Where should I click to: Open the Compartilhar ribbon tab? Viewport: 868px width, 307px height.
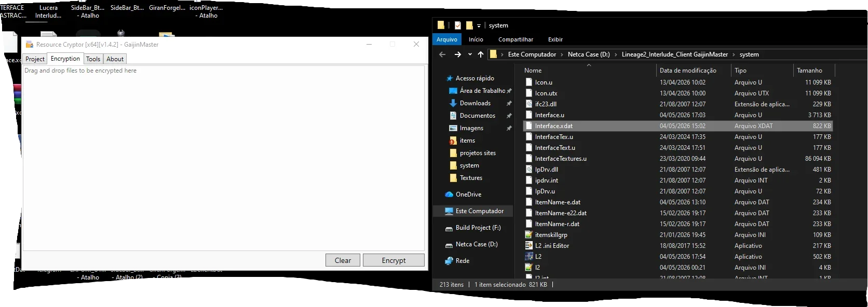[516, 39]
